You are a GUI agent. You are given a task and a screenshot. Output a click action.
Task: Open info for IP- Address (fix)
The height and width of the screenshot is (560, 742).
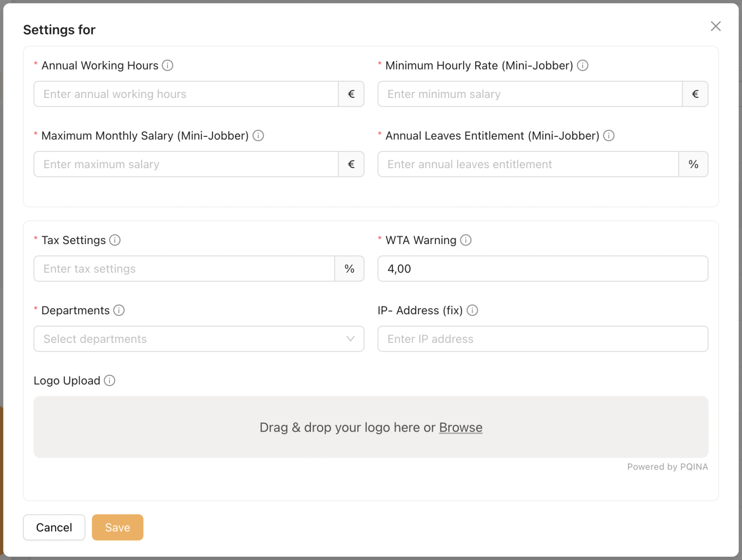472,310
